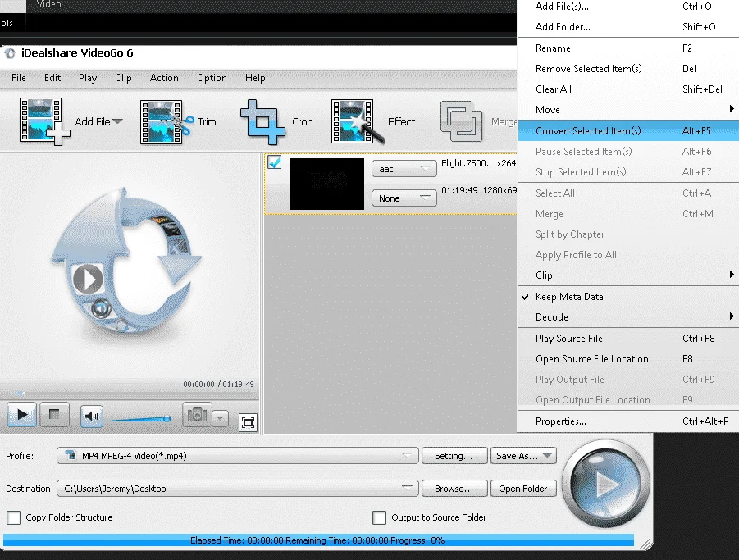Open the Edit menu
Viewport: 739px width, 560px height.
[x=52, y=78]
